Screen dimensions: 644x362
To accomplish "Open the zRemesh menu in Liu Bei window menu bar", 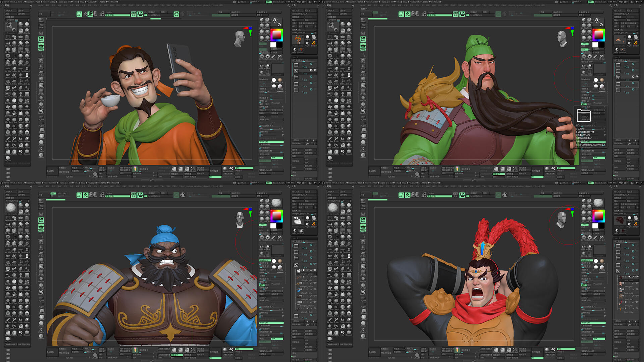I will (207, 6).
